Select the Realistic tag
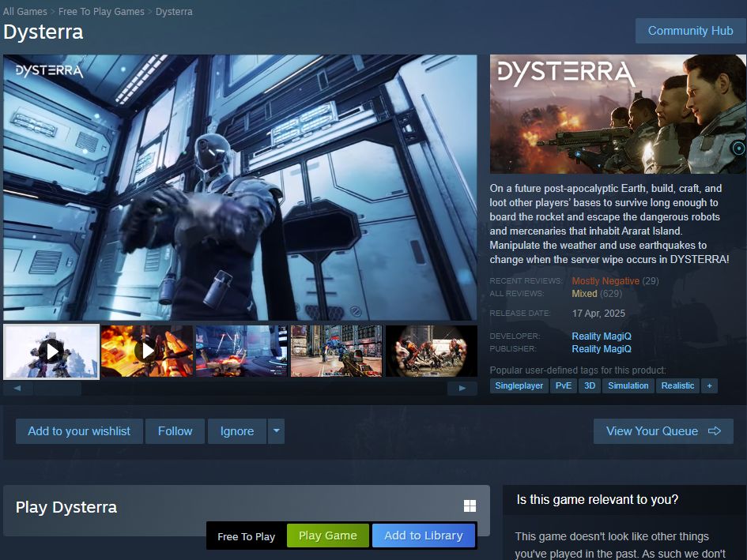This screenshot has width=747, height=560. 677,385
